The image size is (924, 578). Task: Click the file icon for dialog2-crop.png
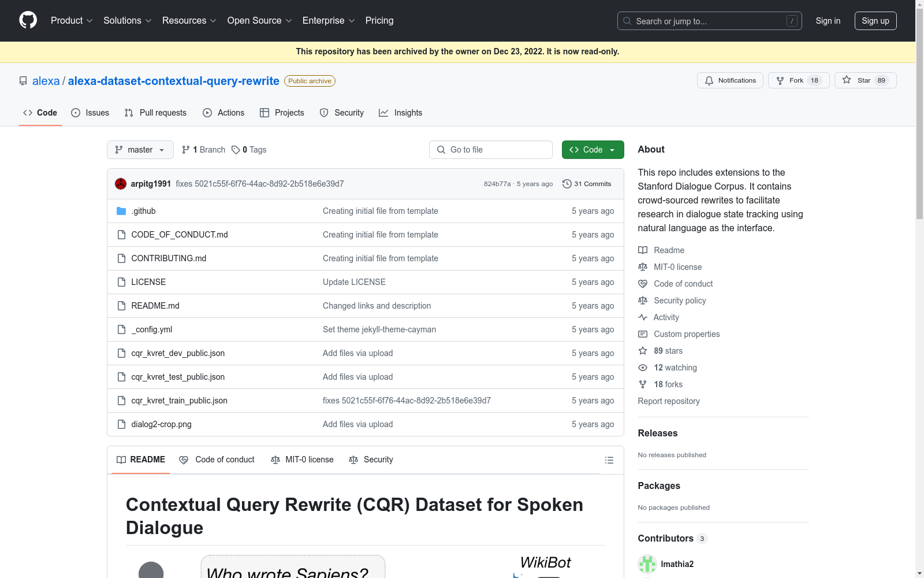tap(121, 424)
